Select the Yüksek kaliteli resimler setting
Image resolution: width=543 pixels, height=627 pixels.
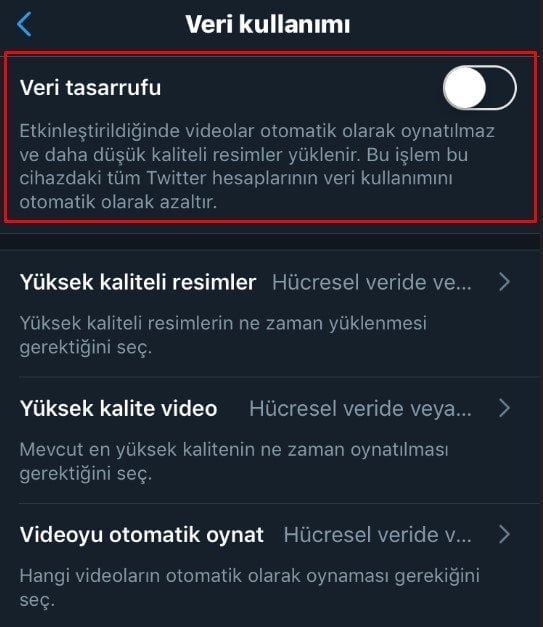pos(272,313)
